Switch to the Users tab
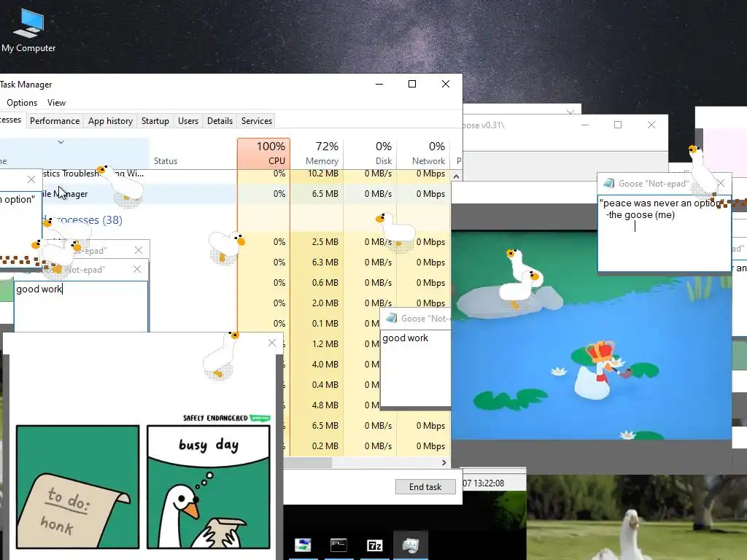Screen dimensions: 747x560 click(188, 121)
